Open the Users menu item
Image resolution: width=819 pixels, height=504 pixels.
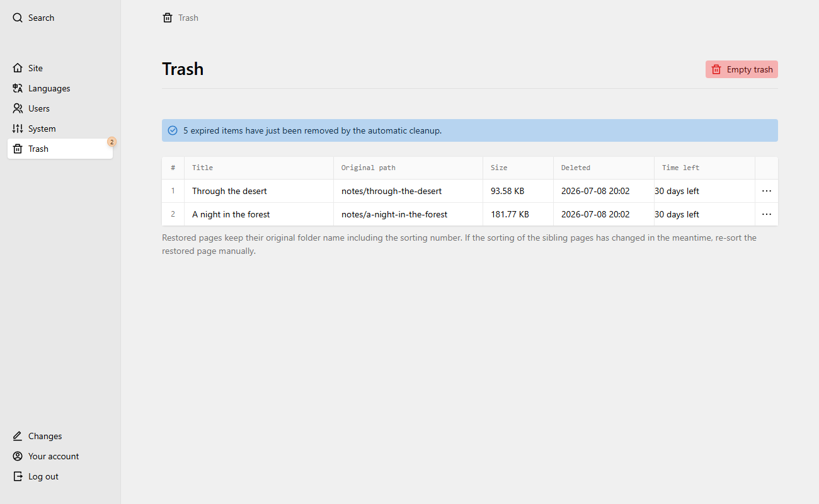[60, 108]
